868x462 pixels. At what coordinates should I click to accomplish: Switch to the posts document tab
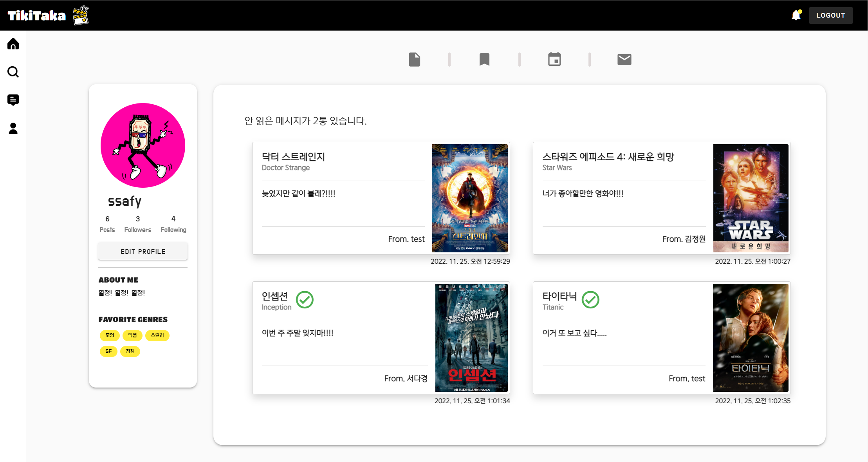coord(414,60)
